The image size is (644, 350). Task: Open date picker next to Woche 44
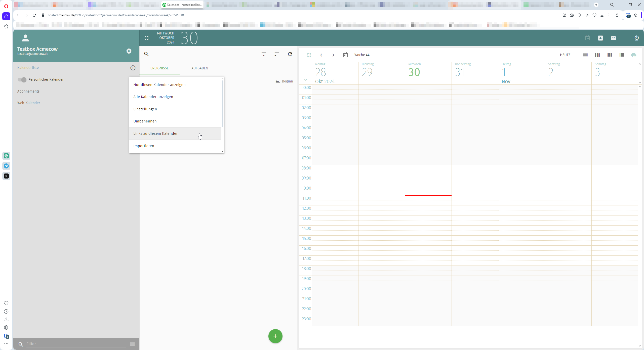click(x=345, y=55)
